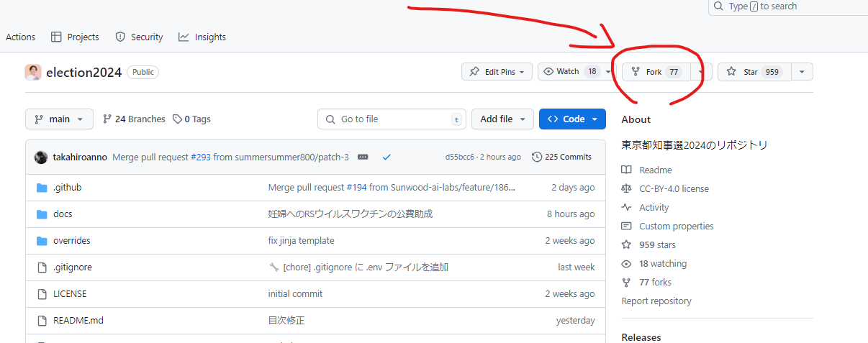868x343 pixels.
Task: Open the 959 stars link
Action: click(657, 244)
